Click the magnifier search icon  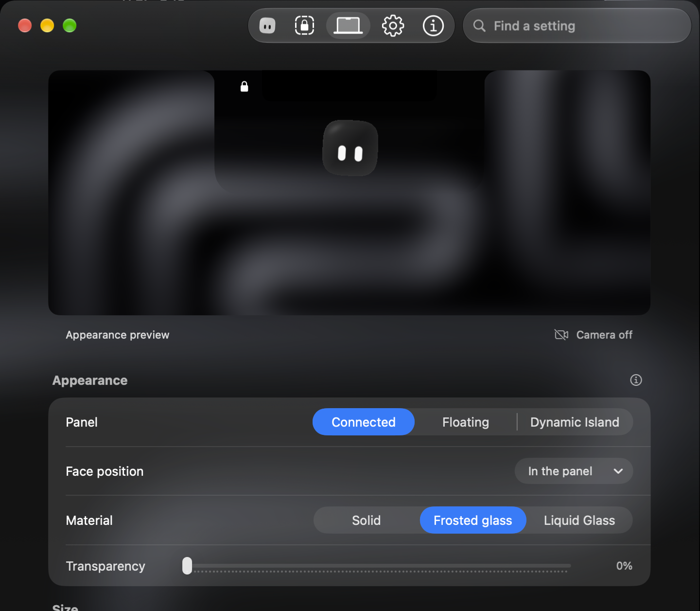click(479, 26)
